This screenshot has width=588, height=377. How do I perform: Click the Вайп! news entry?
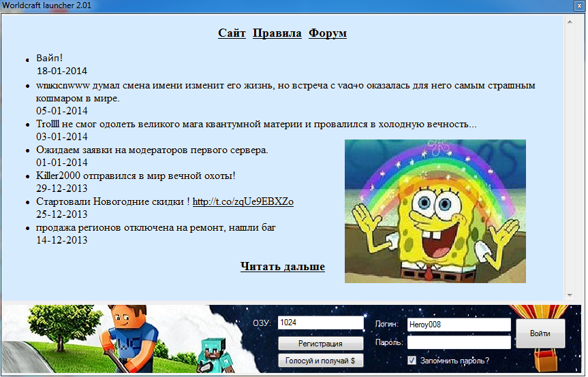click(x=50, y=58)
